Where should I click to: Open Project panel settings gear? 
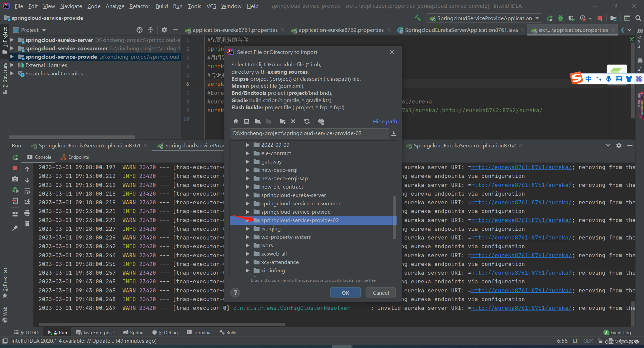(x=164, y=30)
